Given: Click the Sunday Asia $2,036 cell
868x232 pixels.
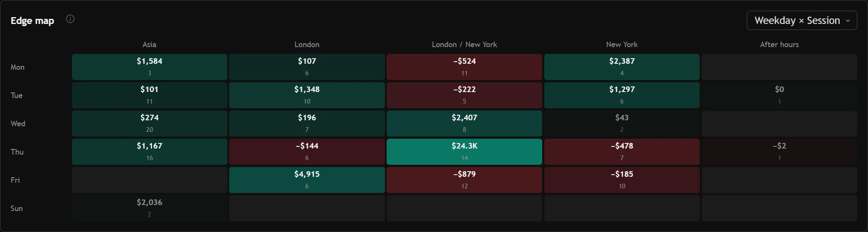Looking at the screenshot, I should 149,208.
